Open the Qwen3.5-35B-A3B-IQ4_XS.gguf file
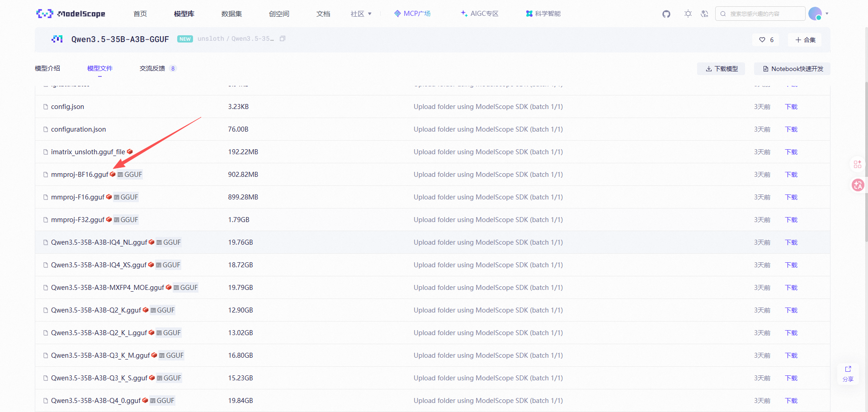This screenshot has width=868, height=412. pos(99,265)
